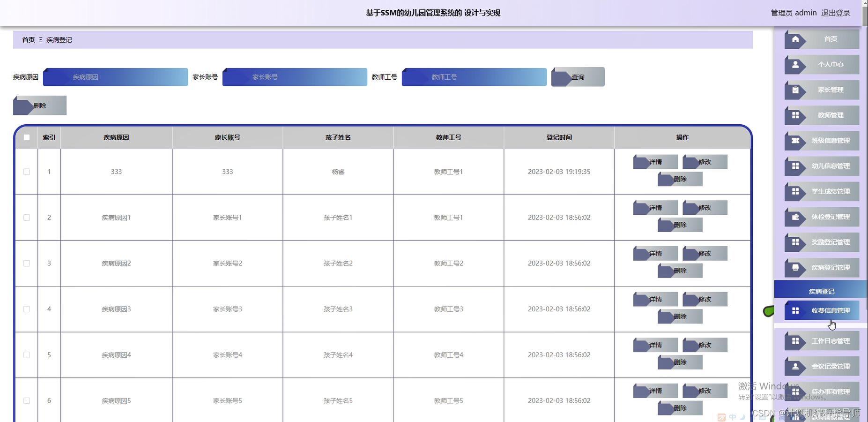Click 修改 for row 疾病原因1
868x422 pixels.
coord(705,208)
